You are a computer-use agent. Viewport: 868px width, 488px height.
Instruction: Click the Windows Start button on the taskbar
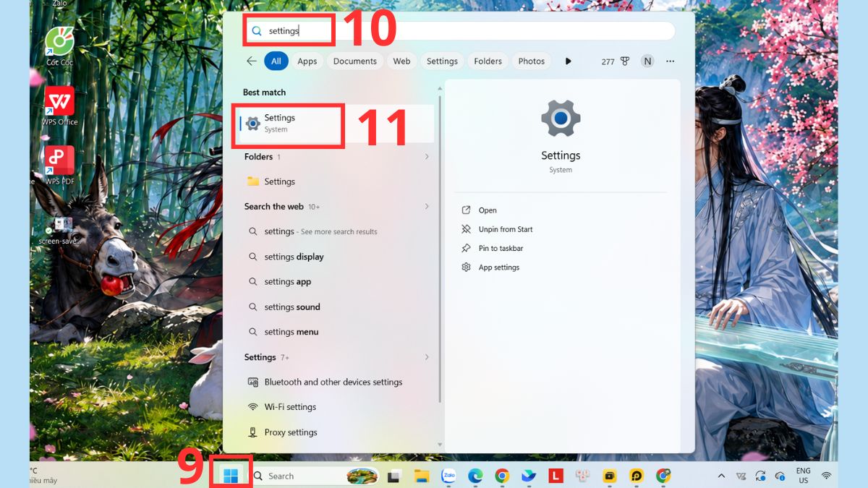231,476
